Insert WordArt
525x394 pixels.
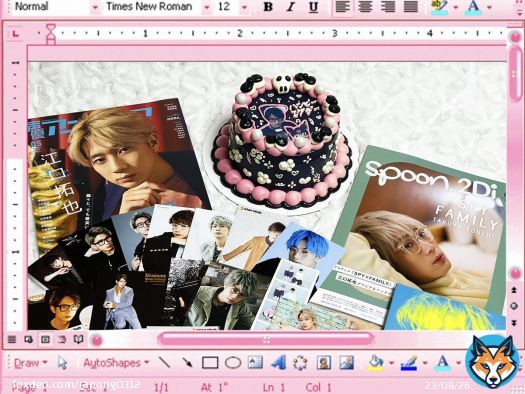pyautogui.click(x=278, y=363)
